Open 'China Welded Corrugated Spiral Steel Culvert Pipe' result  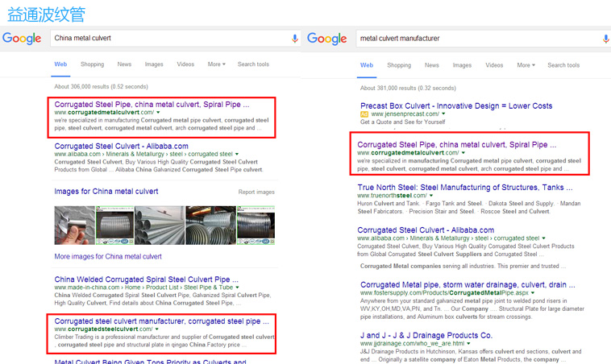(146, 279)
